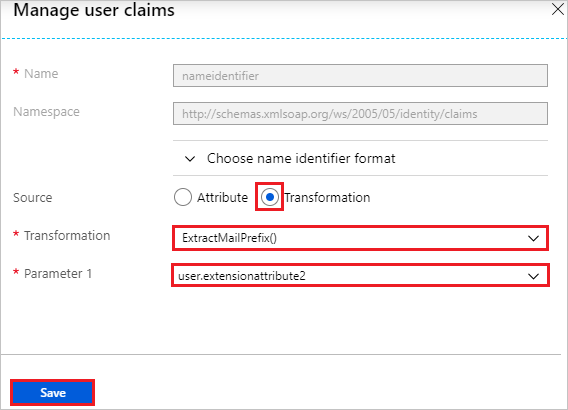This screenshot has width=568, height=410.
Task: Close the Manage user claims panel
Action: (558, 9)
